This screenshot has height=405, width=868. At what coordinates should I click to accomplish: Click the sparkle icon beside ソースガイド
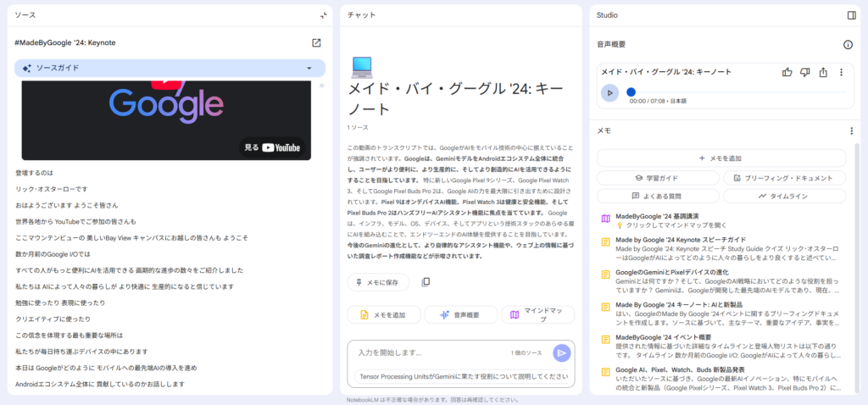coord(26,69)
